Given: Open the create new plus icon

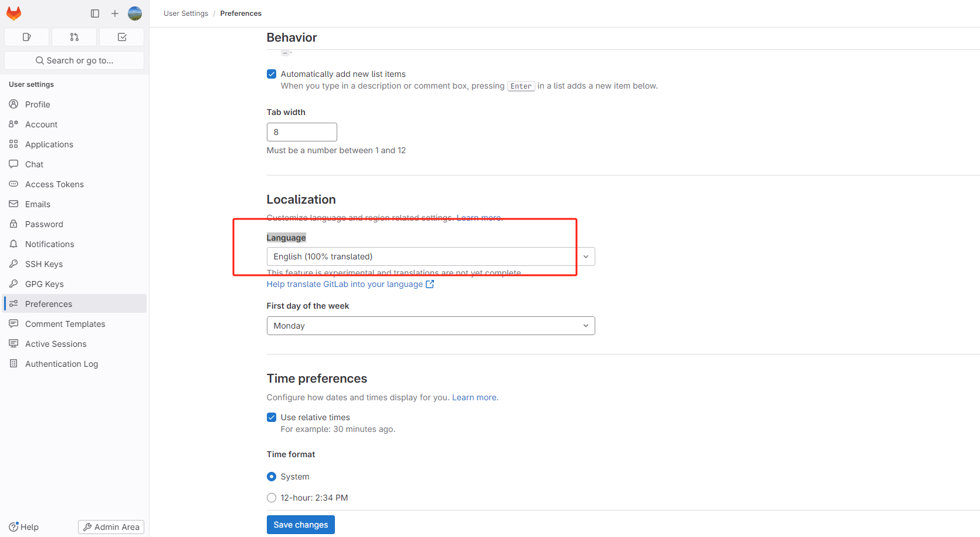Looking at the screenshot, I should [x=115, y=13].
